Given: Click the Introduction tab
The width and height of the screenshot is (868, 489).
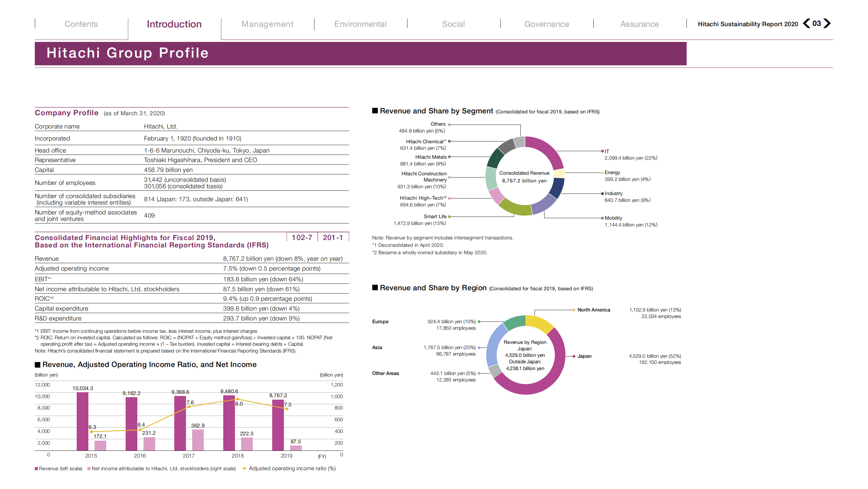Looking at the screenshot, I should (x=174, y=24).
